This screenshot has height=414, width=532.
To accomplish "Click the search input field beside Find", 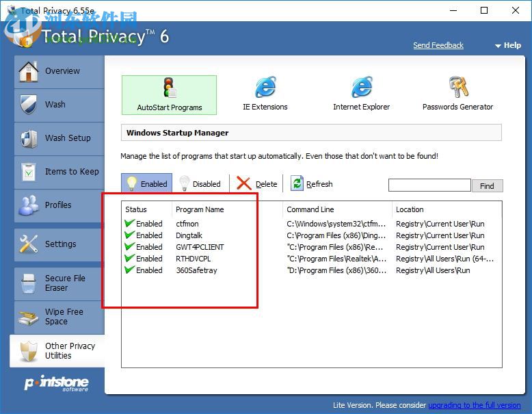I will (x=429, y=185).
